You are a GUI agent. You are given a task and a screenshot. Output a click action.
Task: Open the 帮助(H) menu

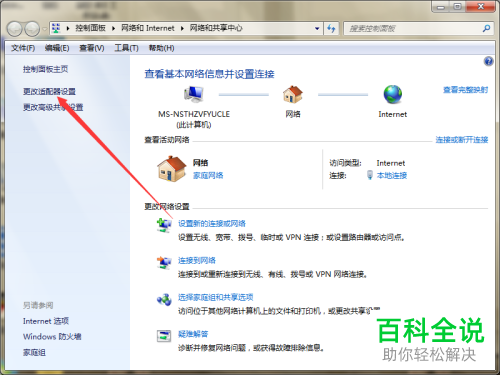click(x=161, y=48)
